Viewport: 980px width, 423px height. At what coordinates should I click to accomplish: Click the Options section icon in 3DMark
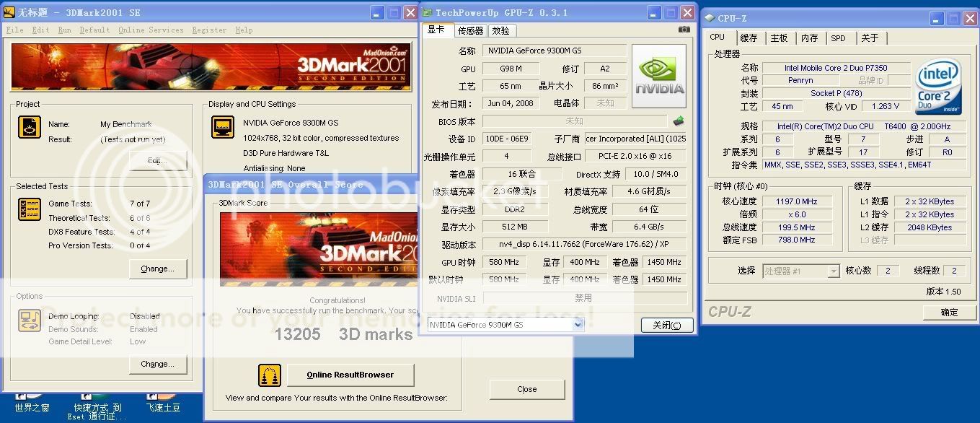click(30, 320)
